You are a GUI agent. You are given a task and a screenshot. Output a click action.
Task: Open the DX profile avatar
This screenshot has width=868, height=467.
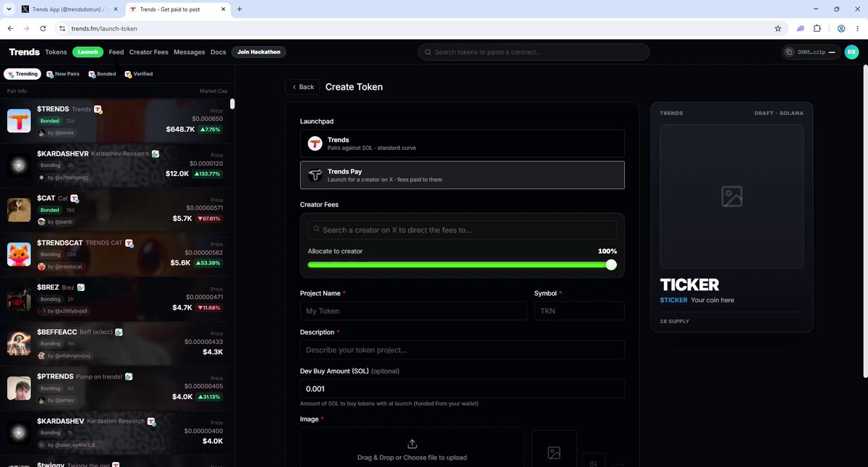coord(851,52)
